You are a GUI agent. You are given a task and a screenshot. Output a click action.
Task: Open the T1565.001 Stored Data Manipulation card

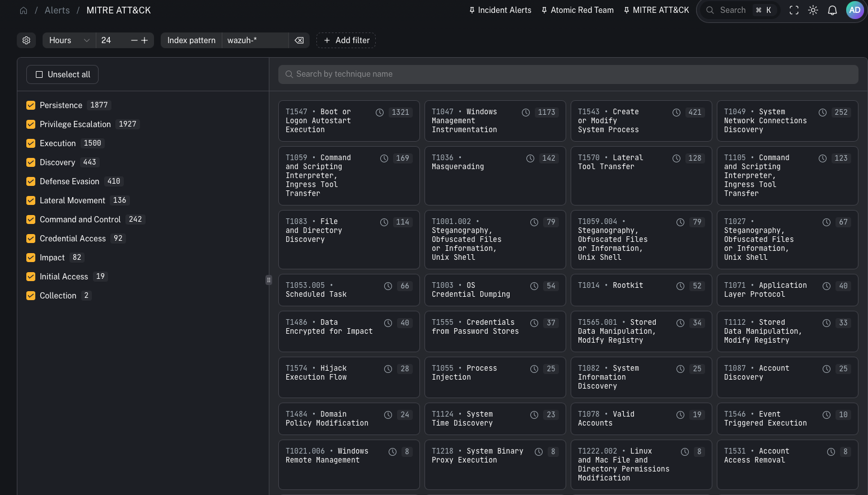pos(641,331)
